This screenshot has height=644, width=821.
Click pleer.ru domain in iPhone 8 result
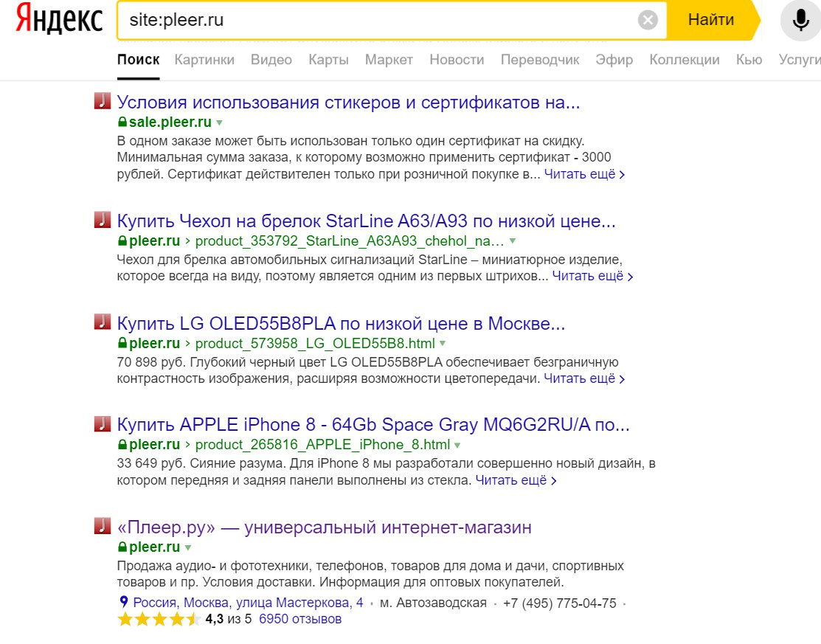154,445
